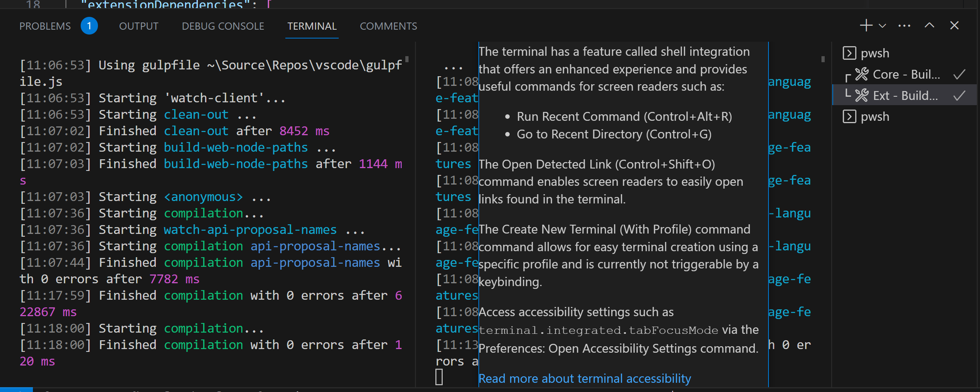Toggle maximize panel with the chevron icon
The width and height of the screenshot is (980, 392).
[929, 25]
